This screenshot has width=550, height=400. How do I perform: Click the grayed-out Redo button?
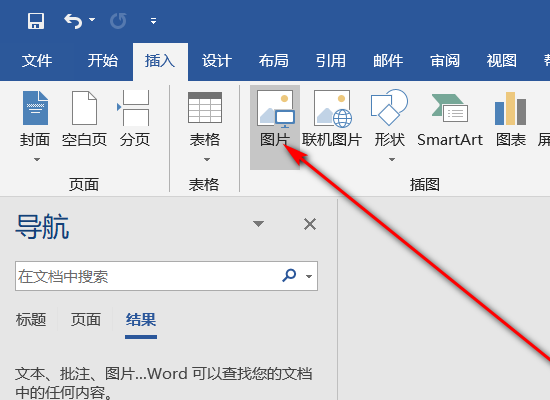tap(118, 21)
